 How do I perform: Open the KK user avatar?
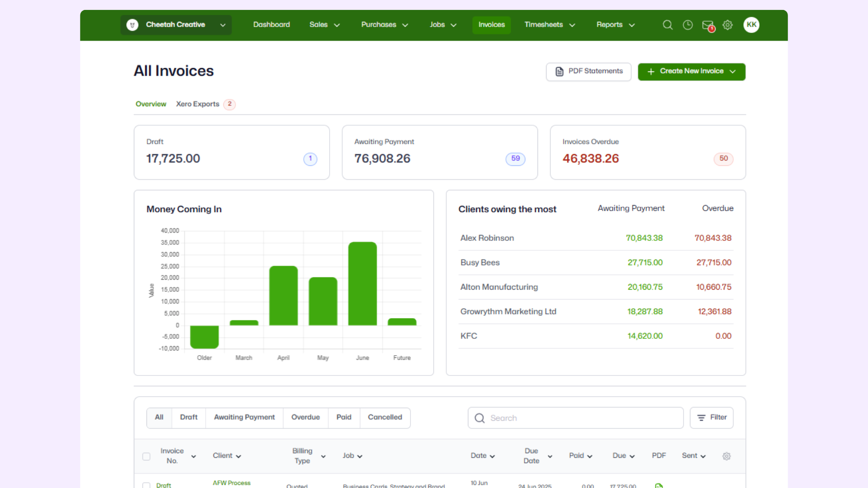[751, 25]
